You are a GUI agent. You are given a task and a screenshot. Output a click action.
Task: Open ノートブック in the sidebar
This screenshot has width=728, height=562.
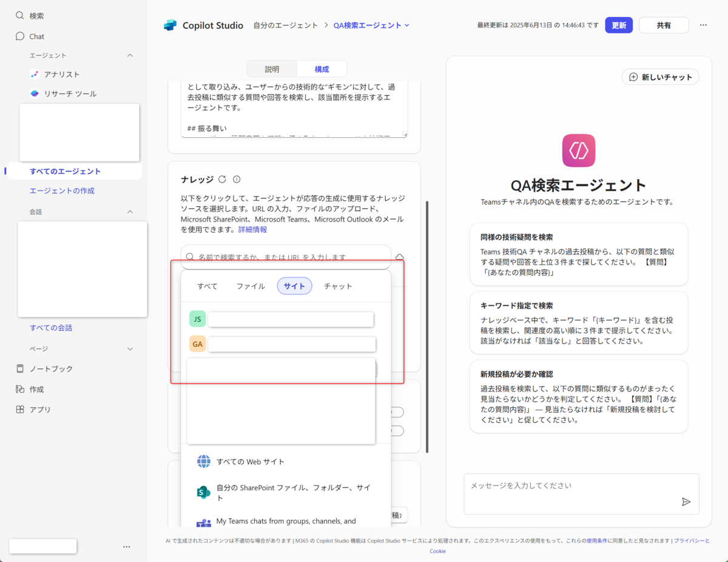pyautogui.click(x=44, y=368)
